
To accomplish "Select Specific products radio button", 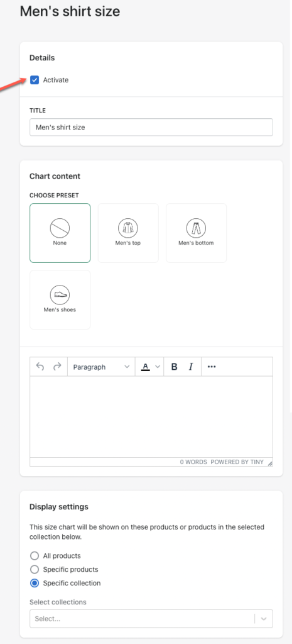I will pyautogui.click(x=35, y=569).
